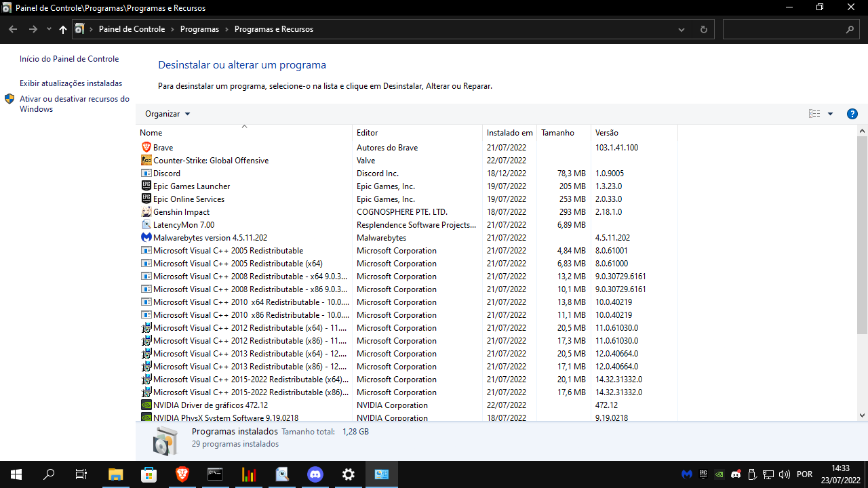Click the Counter-Strike: Global Offensive icon
This screenshot has height=488, width=868.
click(146, 160)
